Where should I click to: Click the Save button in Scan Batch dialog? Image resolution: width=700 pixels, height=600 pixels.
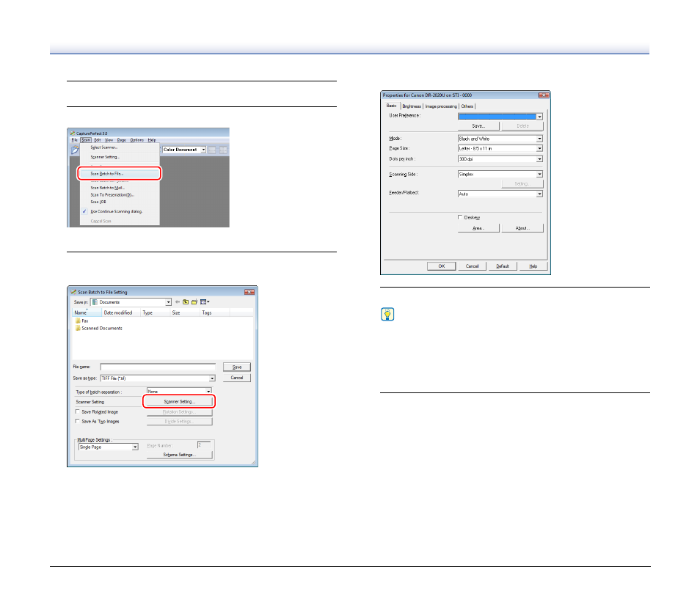point(237,367)
